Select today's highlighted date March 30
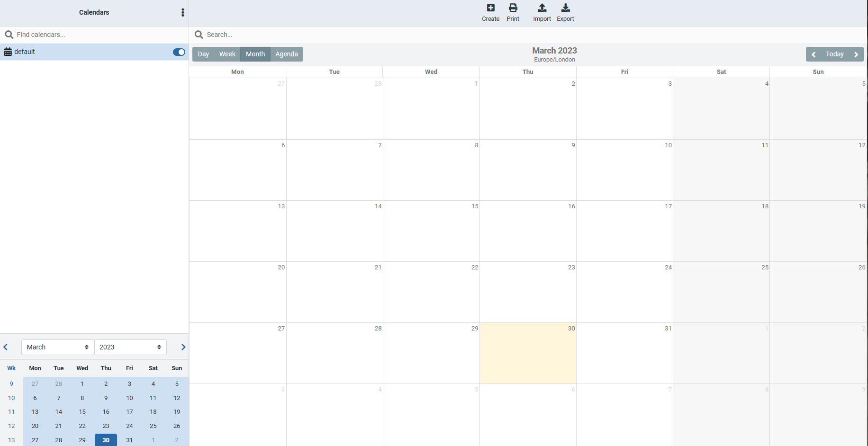Viewport: 868px width, 446px height. click(x=106, y=440)
